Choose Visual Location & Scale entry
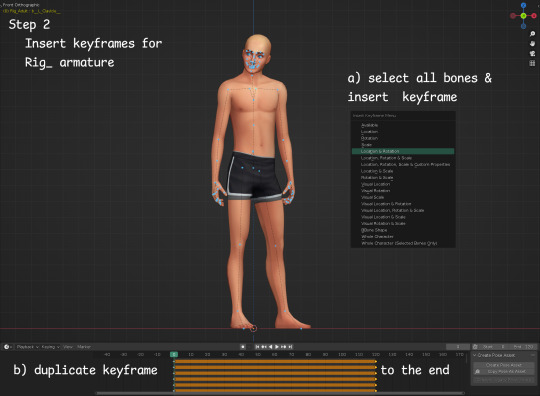Image resolution: width=540 pixels, height=396 pixels. click(x=403, y=217)
